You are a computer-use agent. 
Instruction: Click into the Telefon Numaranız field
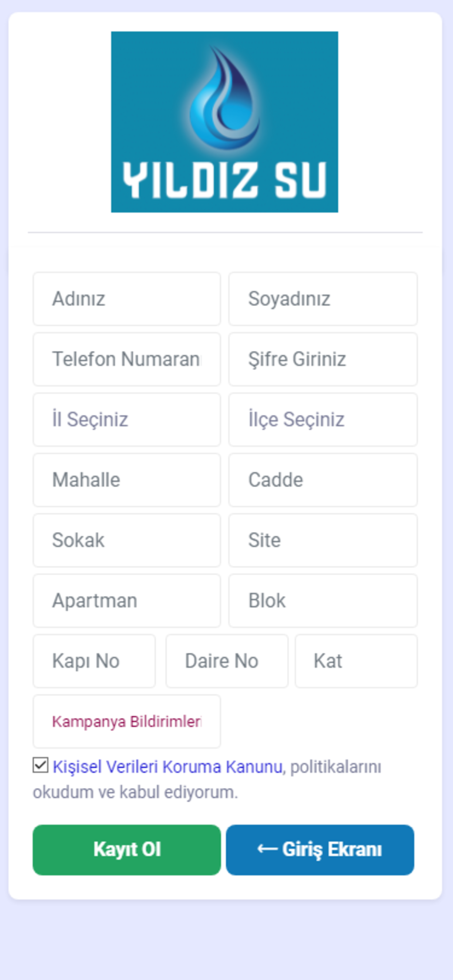pyautogui.click(x=126, y=359)
